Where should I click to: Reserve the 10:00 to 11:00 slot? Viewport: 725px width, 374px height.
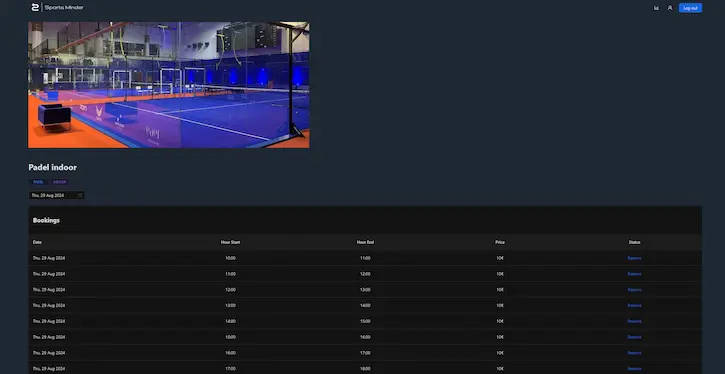[634, 258]
